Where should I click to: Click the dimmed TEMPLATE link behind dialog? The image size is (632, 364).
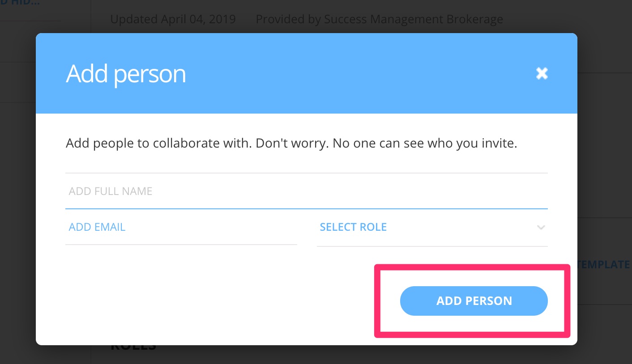point(604,264)
